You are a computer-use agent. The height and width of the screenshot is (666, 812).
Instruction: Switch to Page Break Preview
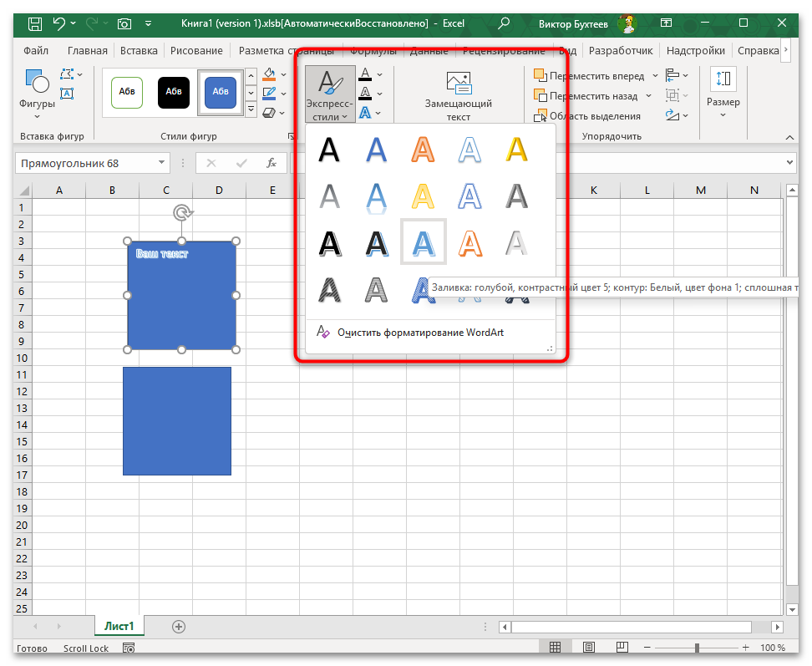(622, 648)
